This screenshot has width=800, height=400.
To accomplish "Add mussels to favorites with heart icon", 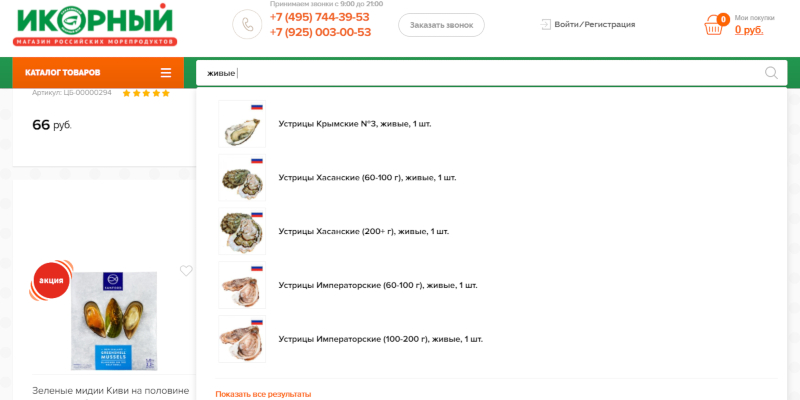I will point(186,270).
